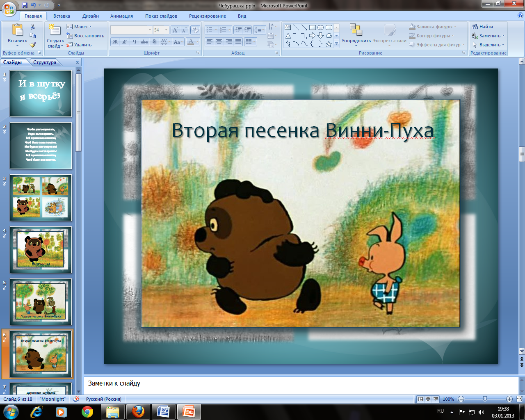
Task: Switch to the Структура pane tab
Action: coord(45,62)
